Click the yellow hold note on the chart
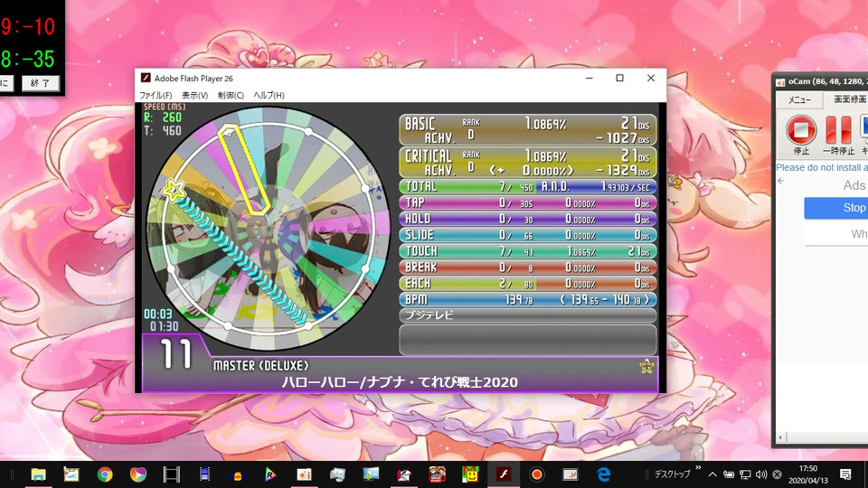The image size is (868, 488). click(x=243, y=170)
